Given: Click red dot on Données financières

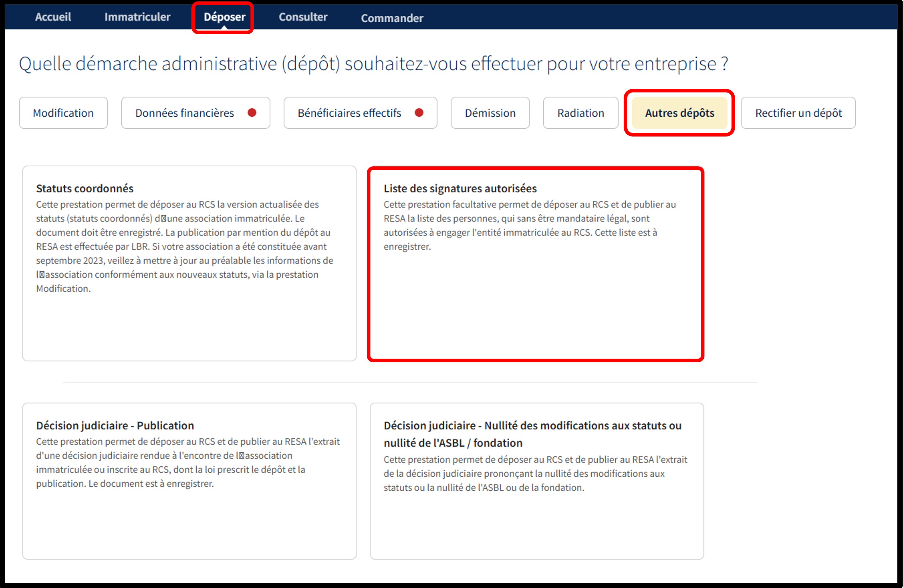Looking at the screenshot, I should pos(252,113).
